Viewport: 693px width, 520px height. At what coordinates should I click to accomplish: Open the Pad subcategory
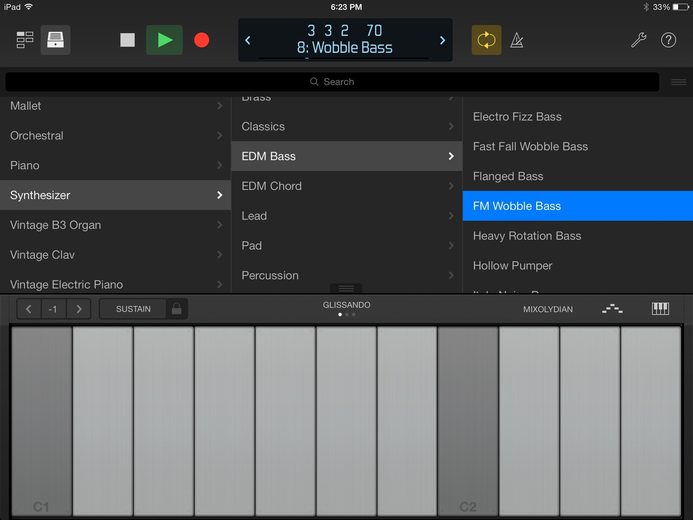(x=346, y=245)
